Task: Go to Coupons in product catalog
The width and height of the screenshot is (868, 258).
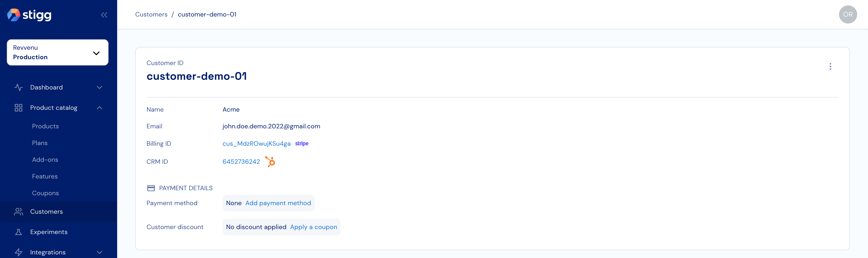Action: 45,193
